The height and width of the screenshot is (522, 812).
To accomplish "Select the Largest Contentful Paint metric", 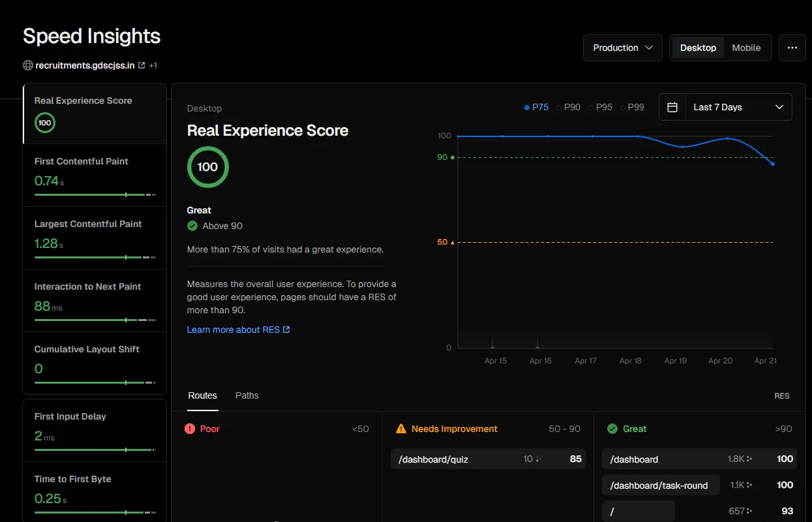I will tap(95, 238).
